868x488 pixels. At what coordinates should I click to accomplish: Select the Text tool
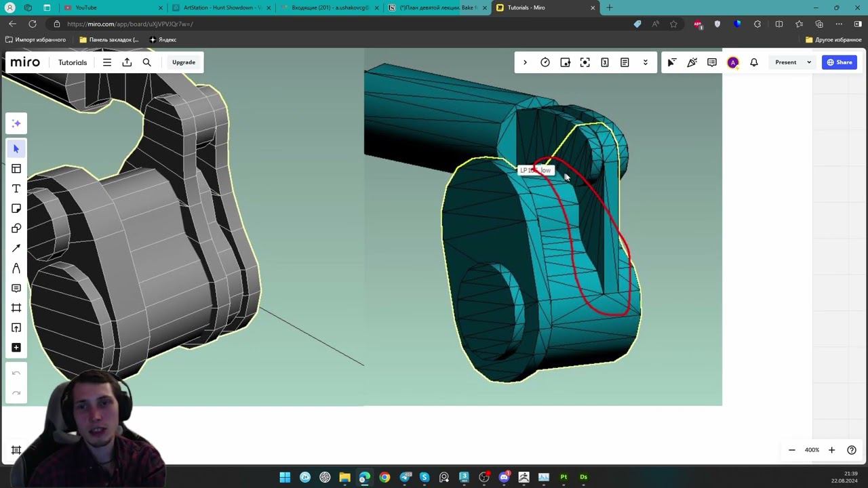tap(16, 188)
